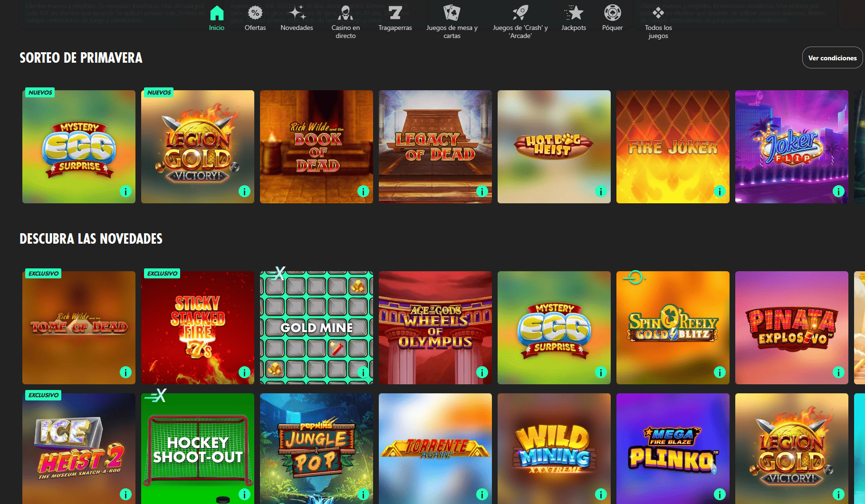Launch Mystery Egg Surprise in Sorteo de Primavera

point(79,147)
